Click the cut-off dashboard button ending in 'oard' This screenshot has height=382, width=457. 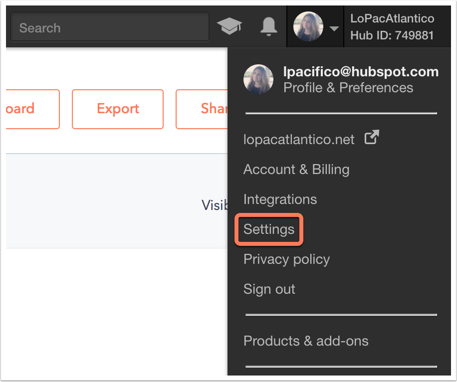33,109
